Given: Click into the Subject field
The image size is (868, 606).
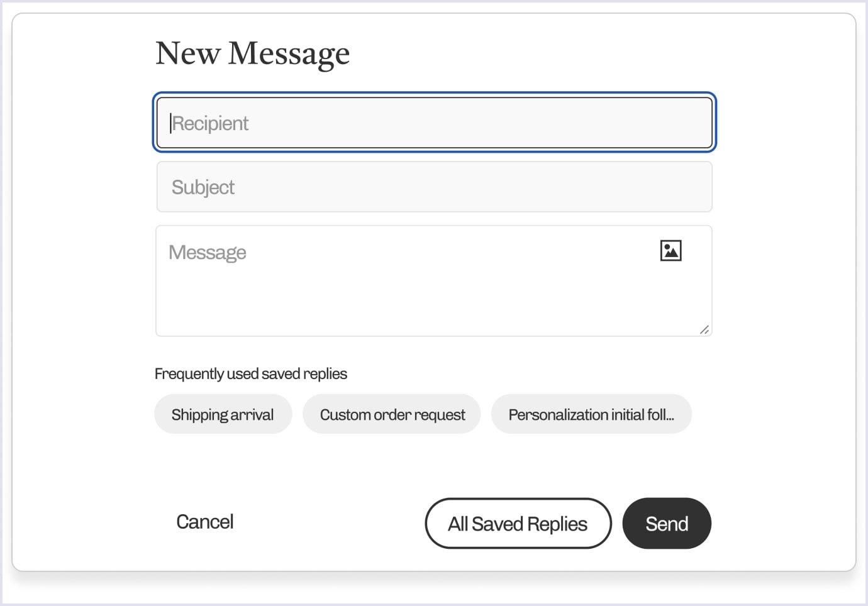Looking at the screenshot, I should click(434, 187).
